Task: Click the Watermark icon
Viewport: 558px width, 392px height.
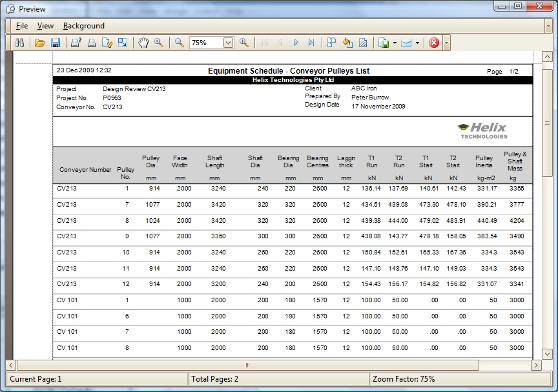Action: pyautogui.click(x=363, y=43)
